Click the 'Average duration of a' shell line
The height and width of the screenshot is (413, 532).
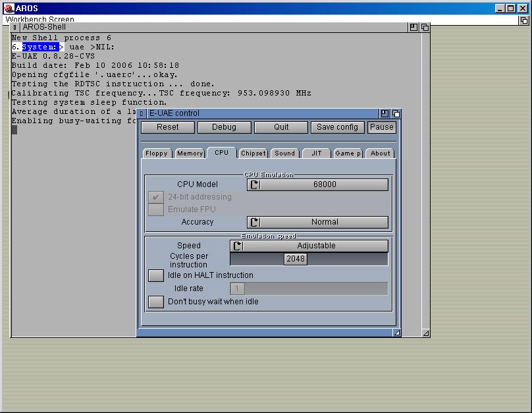[x=74, y=112]
